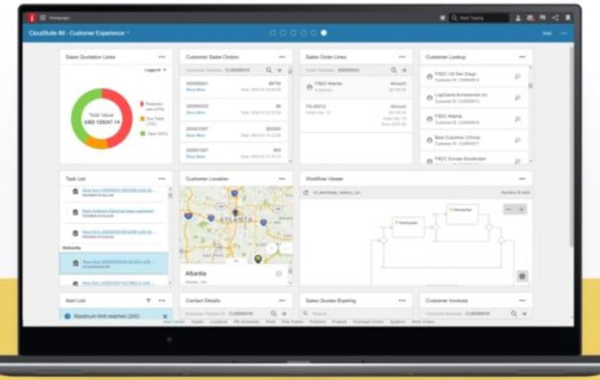Click search icon in Customer Sales Orders
Viewport: 600px width, 380px height.
click(269, 70)
